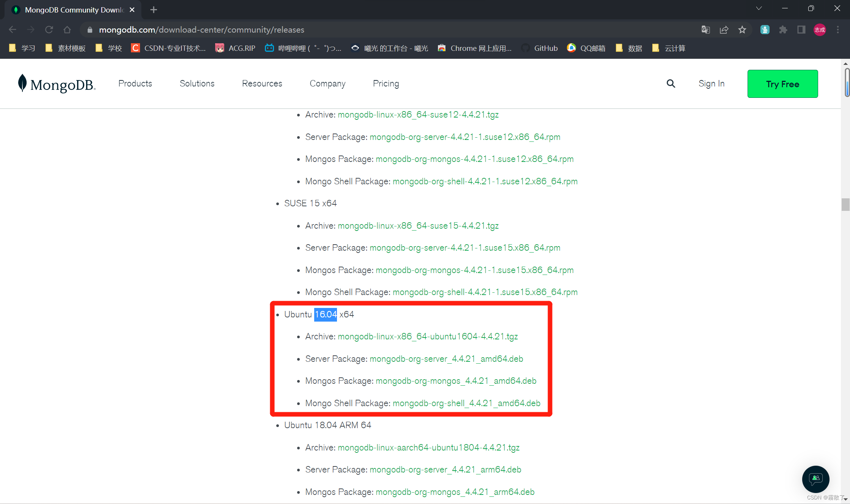850x504 pixels.
Task: Click the Pricing menu item
Action: tap(386, 83)
